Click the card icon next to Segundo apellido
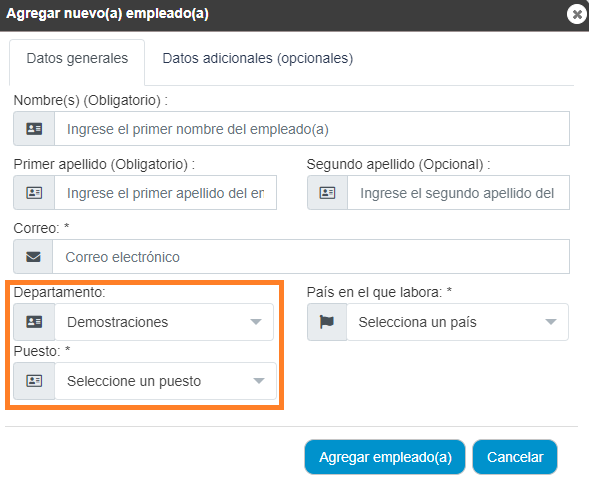The height and width of the screenshot is (479, 589). (327, 193)
